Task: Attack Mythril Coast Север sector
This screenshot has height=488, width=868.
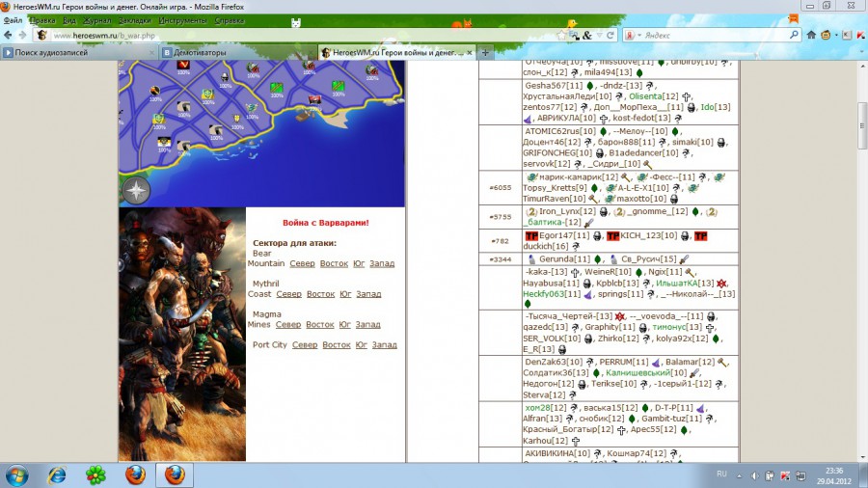Action: (x=289, y=294)
